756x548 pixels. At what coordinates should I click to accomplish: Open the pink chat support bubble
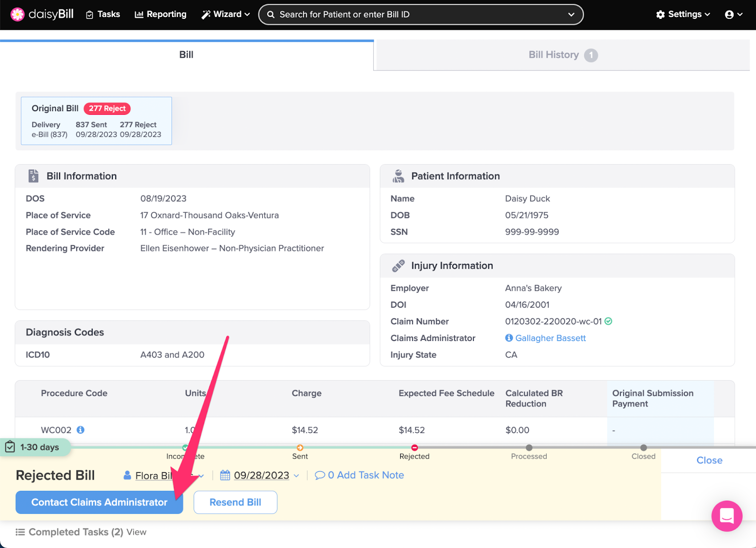pyautogui.click(x=726, y=516)
